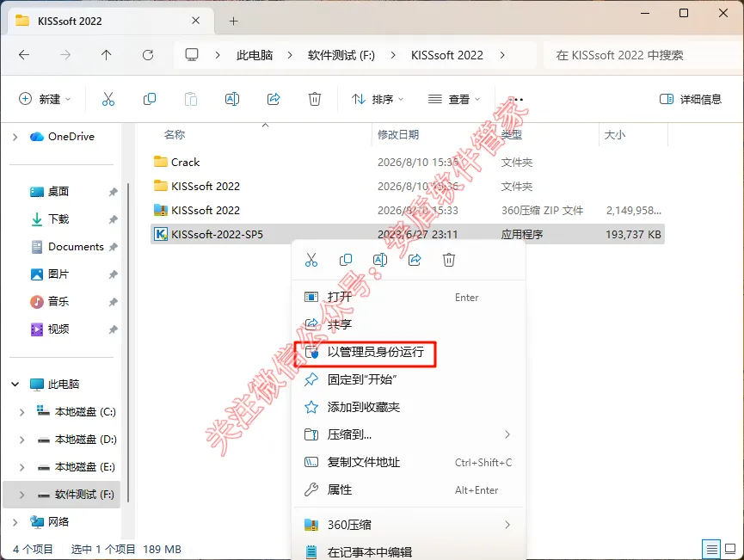744x560 pixels.
Task: Open the 查看 (View) dropdown
Action: (454, 99)
